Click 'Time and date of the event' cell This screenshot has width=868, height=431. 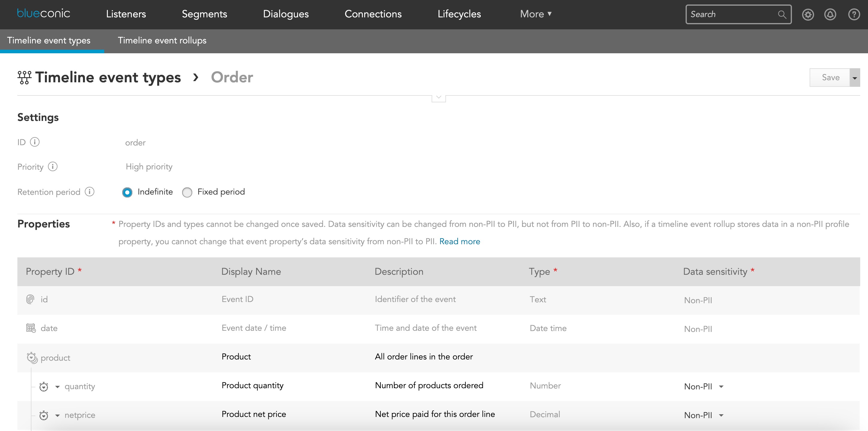426,328
